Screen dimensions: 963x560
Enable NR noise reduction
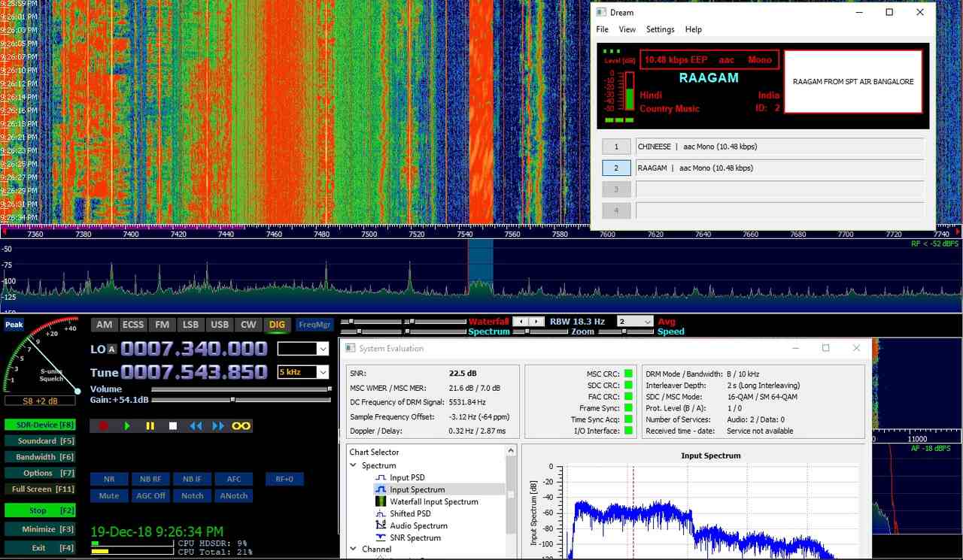tap(109, 479)
